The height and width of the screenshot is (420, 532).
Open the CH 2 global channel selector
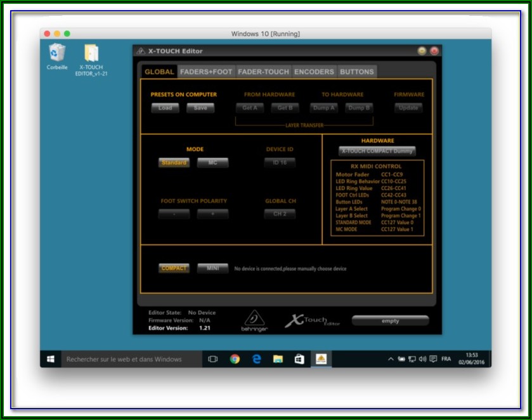click(x=280, y=214)
